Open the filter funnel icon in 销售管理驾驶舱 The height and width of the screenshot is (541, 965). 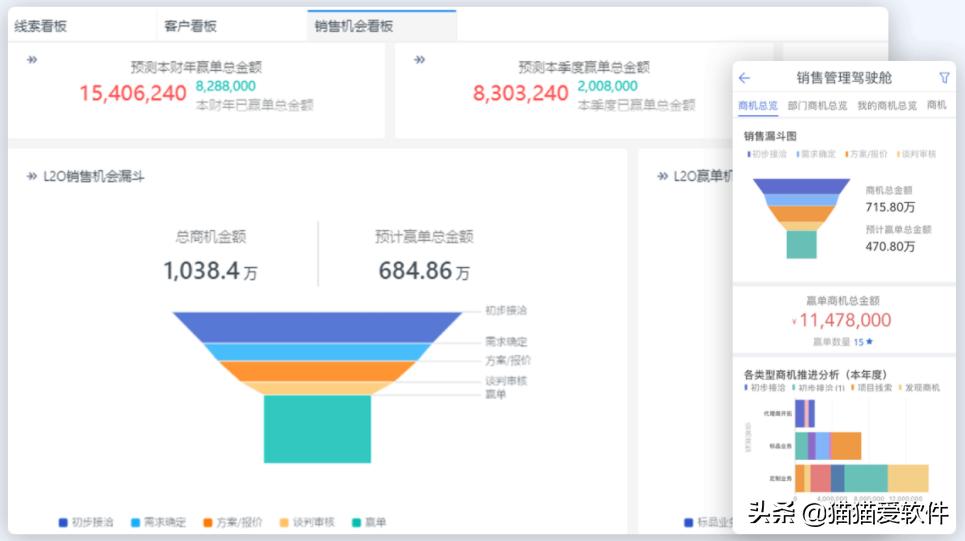tap(944, 78)
